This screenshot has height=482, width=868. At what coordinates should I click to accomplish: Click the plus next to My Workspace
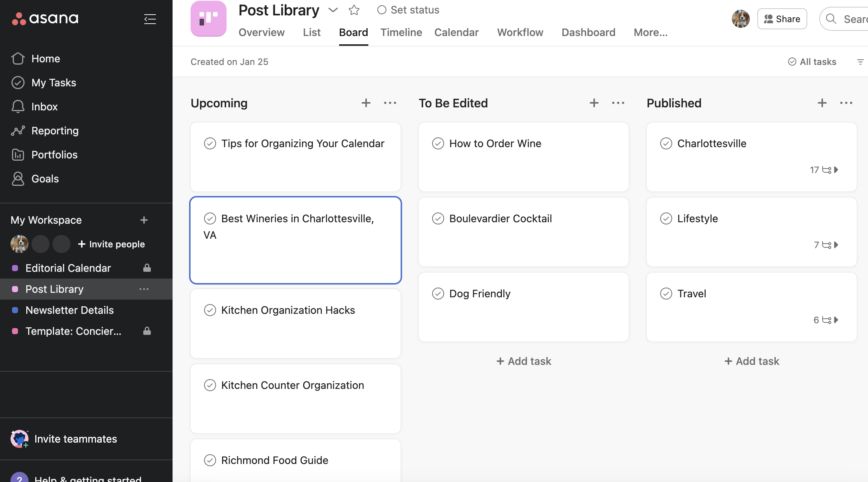pyautogui.click(x=144, y=220)
